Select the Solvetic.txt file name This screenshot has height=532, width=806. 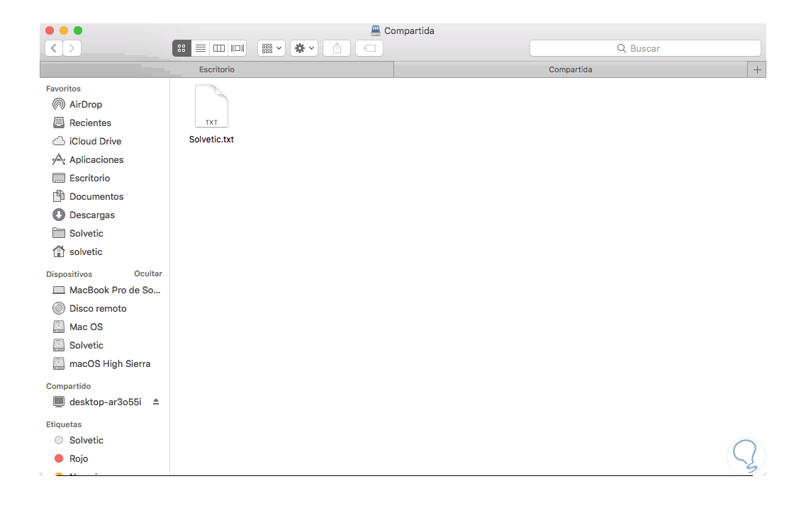[211, 139]
